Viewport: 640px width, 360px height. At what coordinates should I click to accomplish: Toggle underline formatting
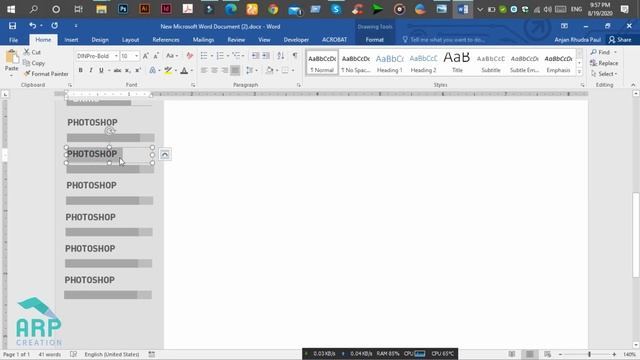pyautogui.click(x=101, y=70)
